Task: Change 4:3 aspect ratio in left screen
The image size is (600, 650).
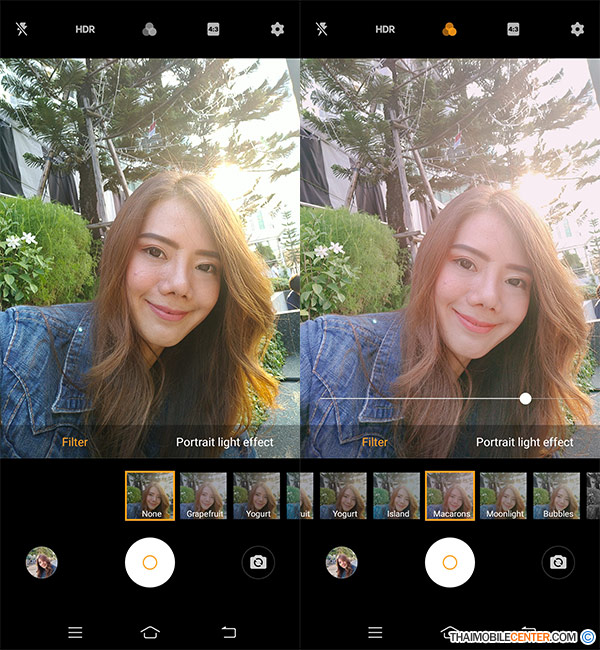Action: pos(213,29)
